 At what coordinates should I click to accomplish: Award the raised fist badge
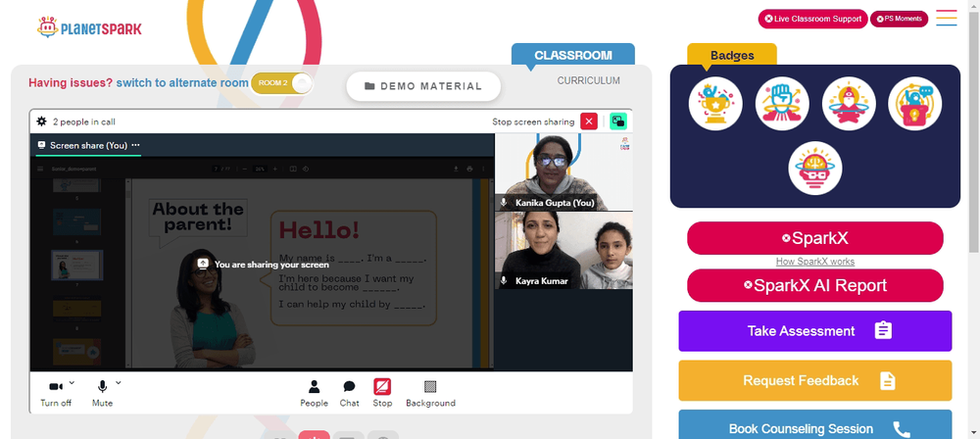tap(782, 104)
